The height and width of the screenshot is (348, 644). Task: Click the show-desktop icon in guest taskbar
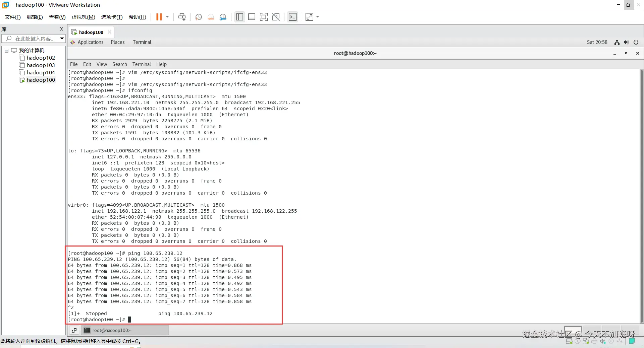point(74,330)
